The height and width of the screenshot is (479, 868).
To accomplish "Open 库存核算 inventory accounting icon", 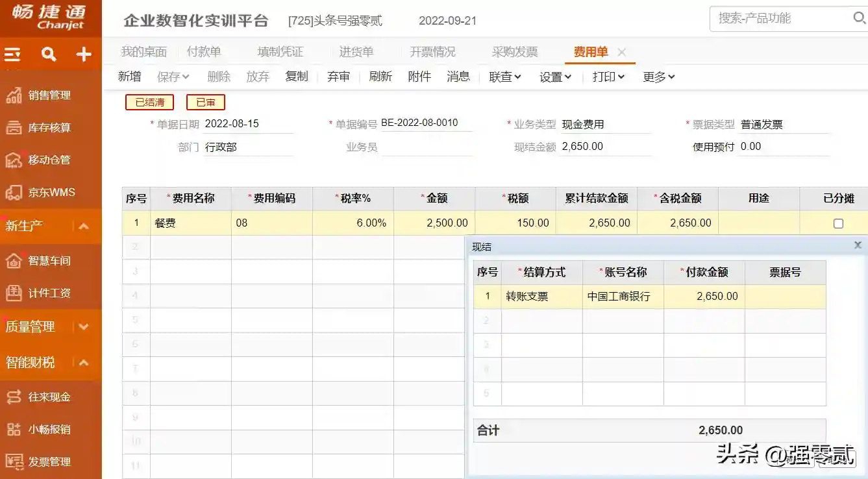I will click(14, 128).
